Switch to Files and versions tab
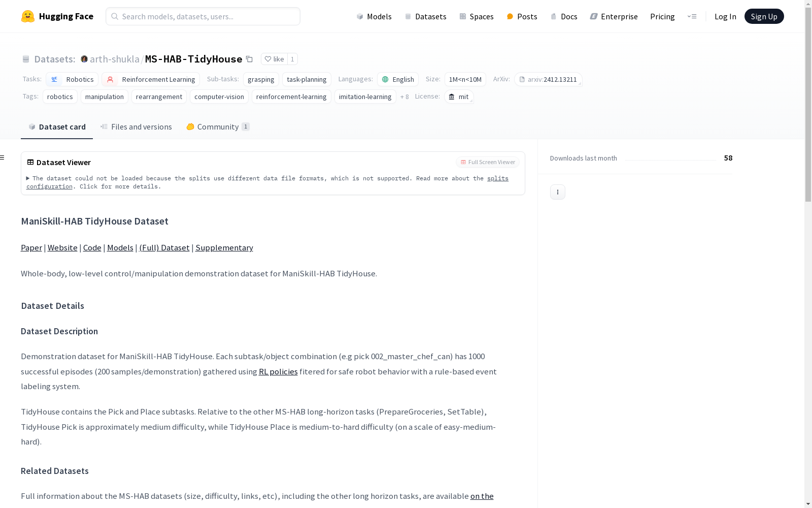The height and width of the screenshot is (508, 812). [136, 127]
